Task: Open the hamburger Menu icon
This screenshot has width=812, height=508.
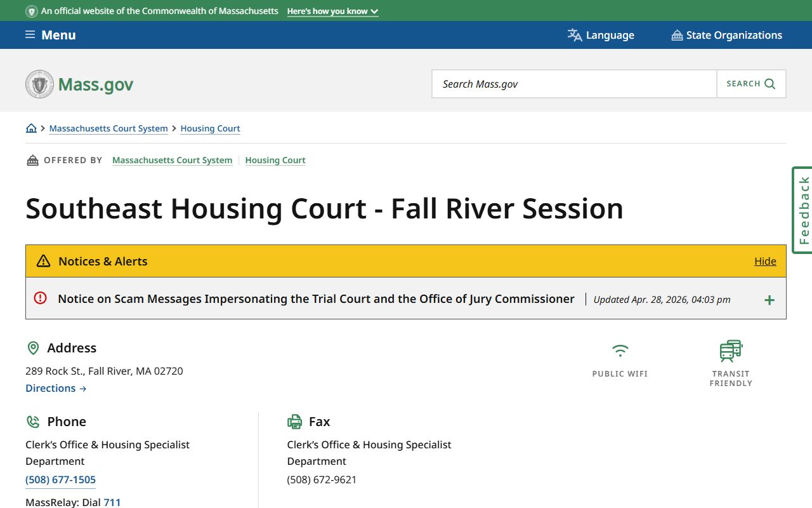Action: click(x=30, y=35)
